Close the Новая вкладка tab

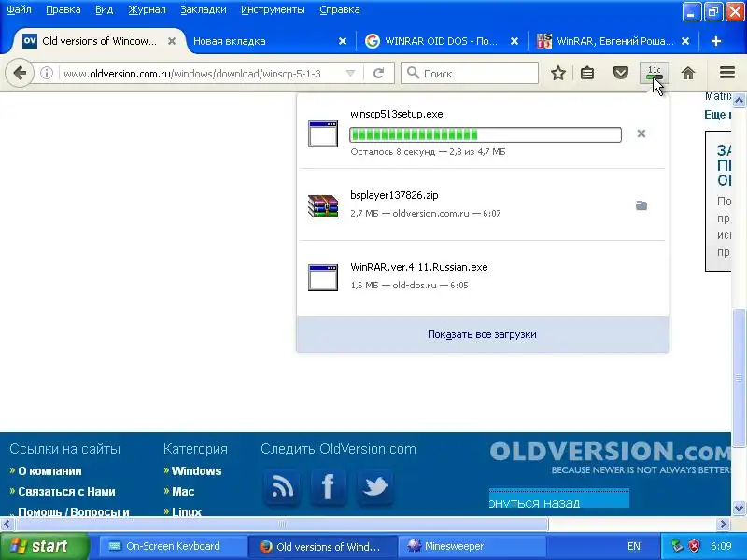click(x=342, y=41)
